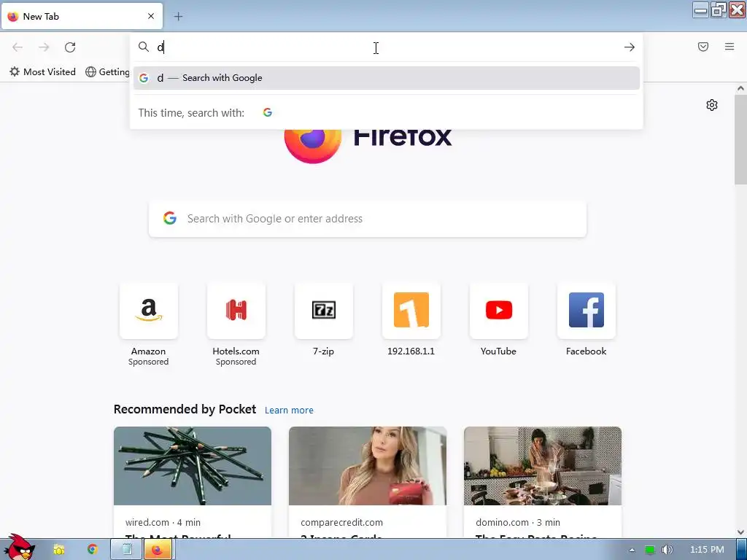Click Learn more link beside Pocket
This screenshot has width=747, height=560.
289,411
